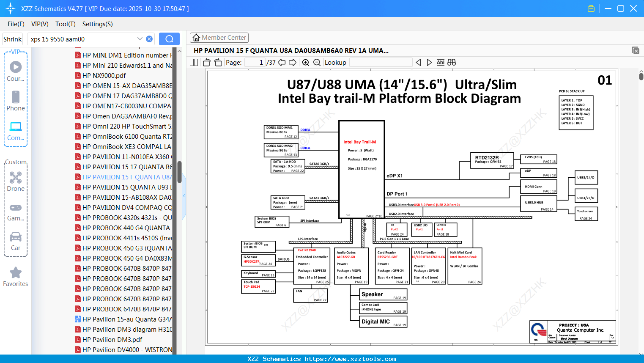644x363 pixels.
Task: Click the Member Center label text
Action: (224, 38)
